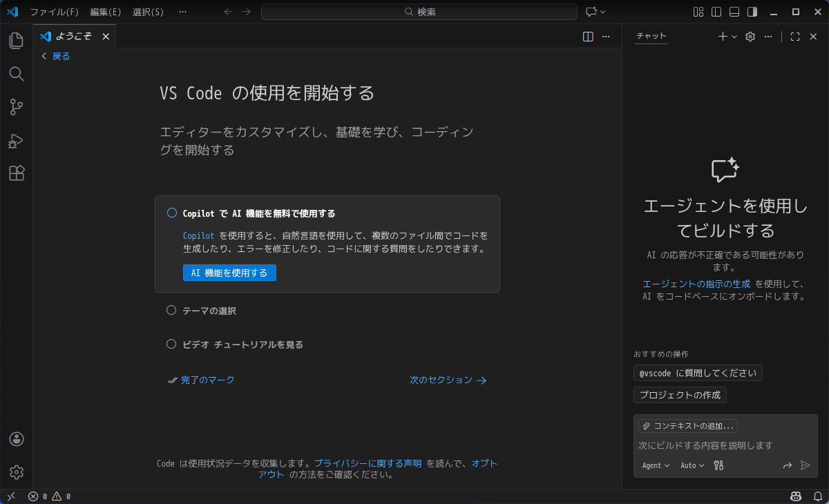Open the Manage gear in activity bar
Image resolution: width=829 pixels, height=504 pixels.
pos(17,472)
